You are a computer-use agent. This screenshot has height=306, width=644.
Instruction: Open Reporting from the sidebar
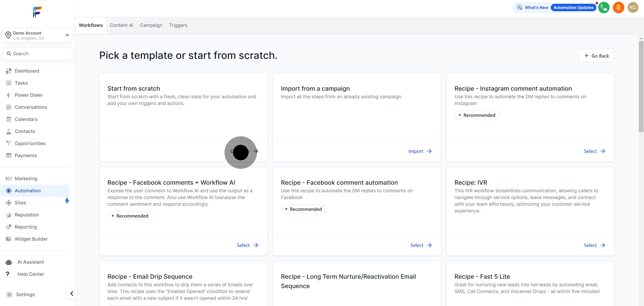[x=26, y=227]
